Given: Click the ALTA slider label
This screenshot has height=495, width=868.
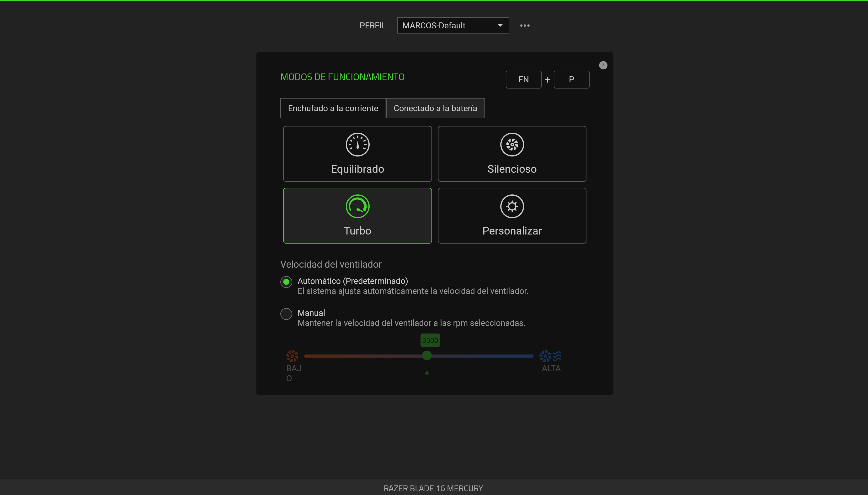Looking at the screenshot, I should [x=551, y=368].
